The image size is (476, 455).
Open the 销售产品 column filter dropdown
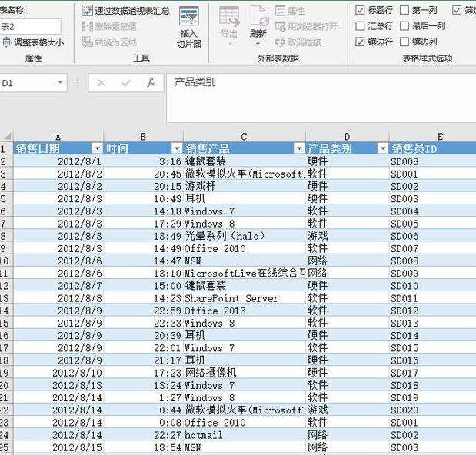299,148
